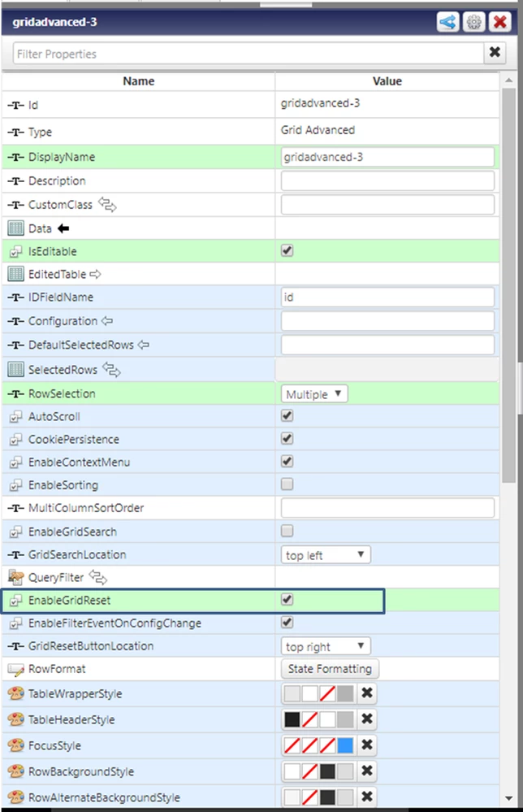
Task: Click the scrollbar up arrow
Action: click(508, 80)
